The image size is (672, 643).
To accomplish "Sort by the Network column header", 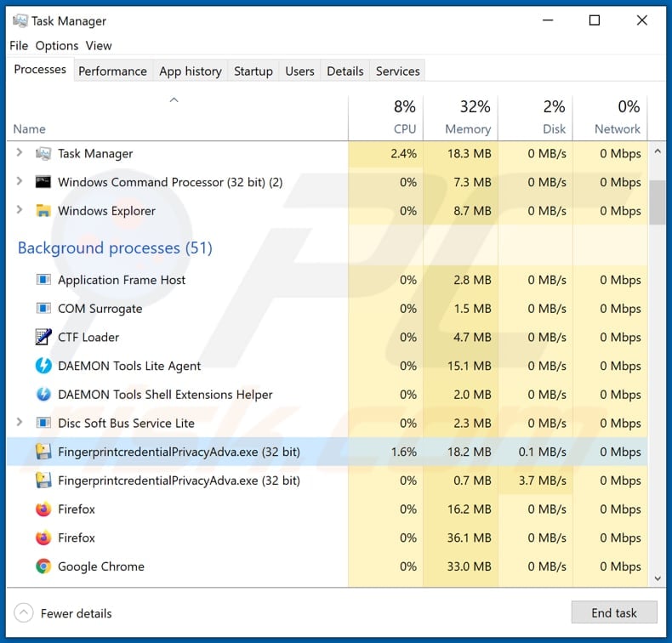I will tap(610, 117).
